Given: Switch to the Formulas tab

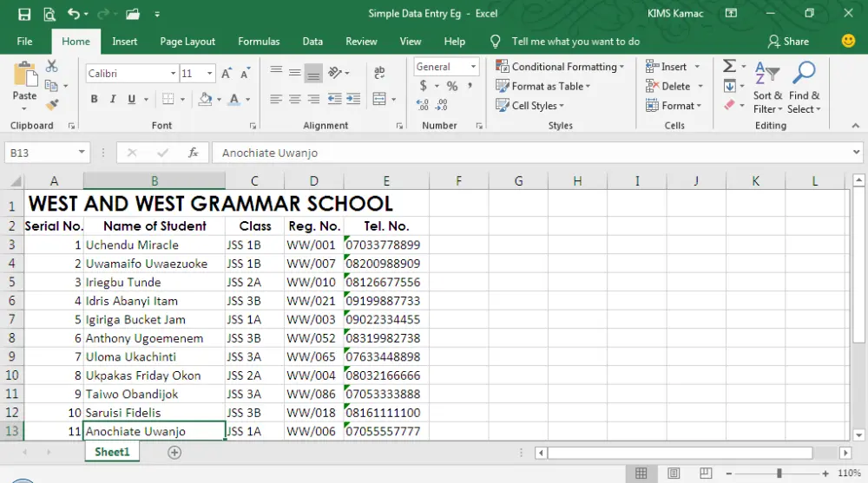Looking at the screenshot, I should tap(259, 42).
